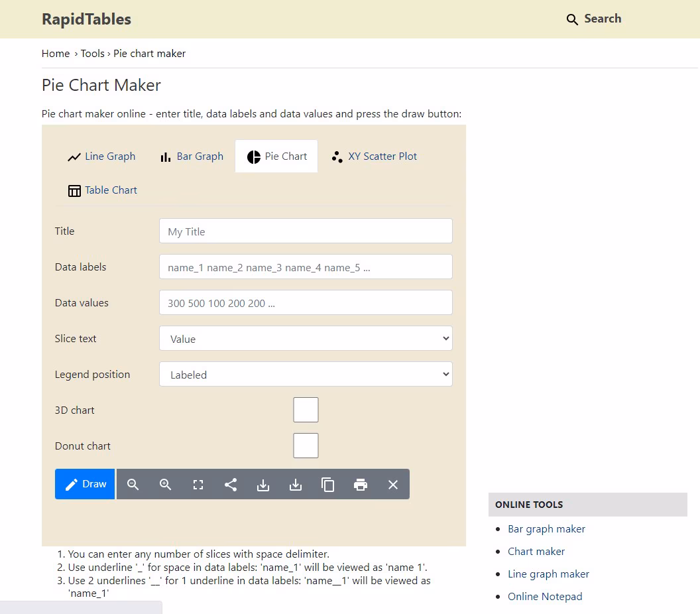Switch to the Line Graph tab
700x614 pixels.
(x=101, y=156)
